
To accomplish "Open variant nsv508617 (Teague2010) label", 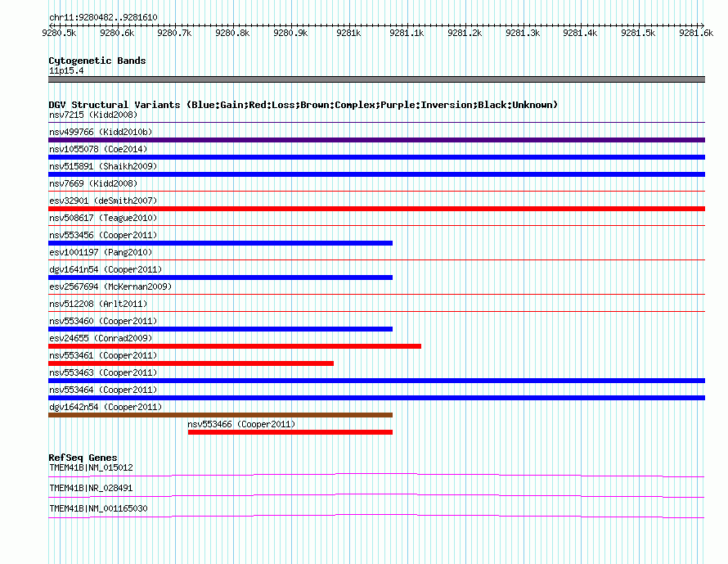I will click(103, 218).
